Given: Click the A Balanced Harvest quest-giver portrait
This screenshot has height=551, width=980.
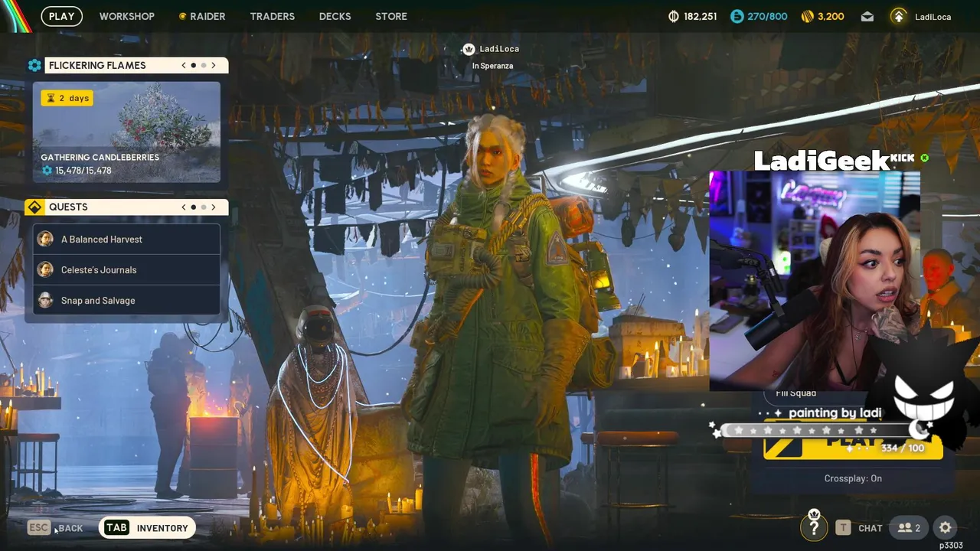Looking at the screenshot, I should (x=46, y=240).
